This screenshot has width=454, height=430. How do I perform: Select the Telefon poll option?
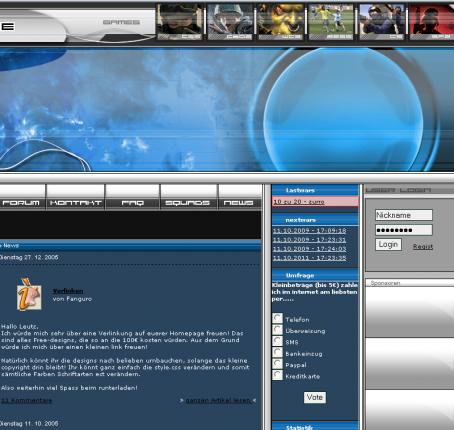[277, 318]
